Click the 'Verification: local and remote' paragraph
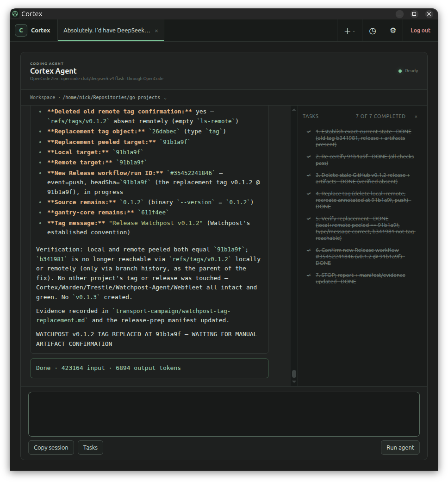Image resolution: width=448 pixels, height=482 pixels. click(149, 273)
